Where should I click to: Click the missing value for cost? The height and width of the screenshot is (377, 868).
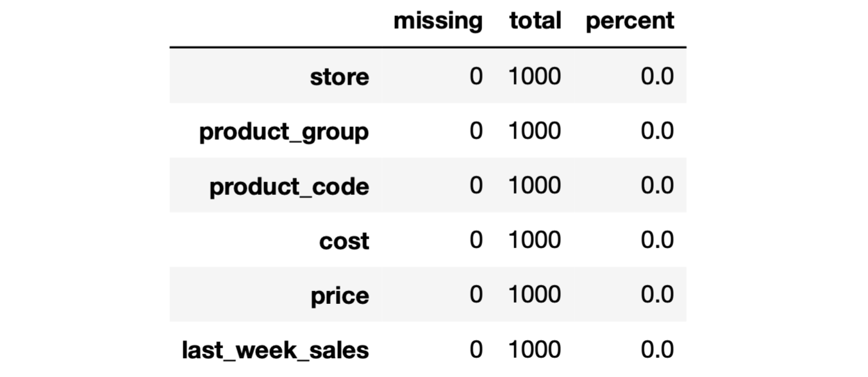pos(476,240)
